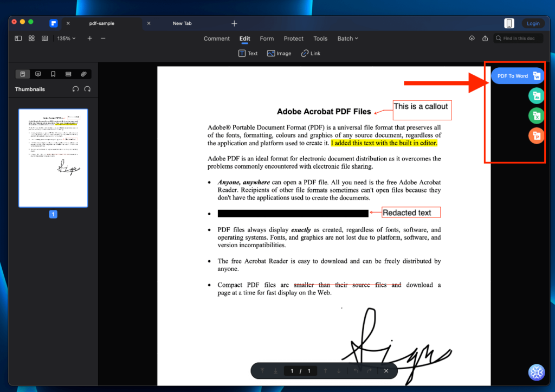Switch to the New Tab tab

coord(182,23)
